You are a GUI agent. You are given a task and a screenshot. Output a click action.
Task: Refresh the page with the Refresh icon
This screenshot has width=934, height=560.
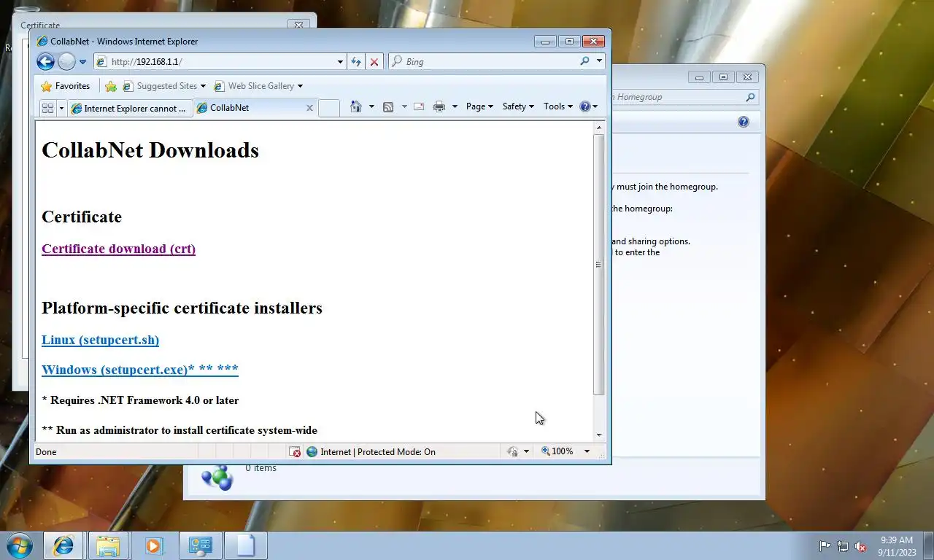point(356,62)
